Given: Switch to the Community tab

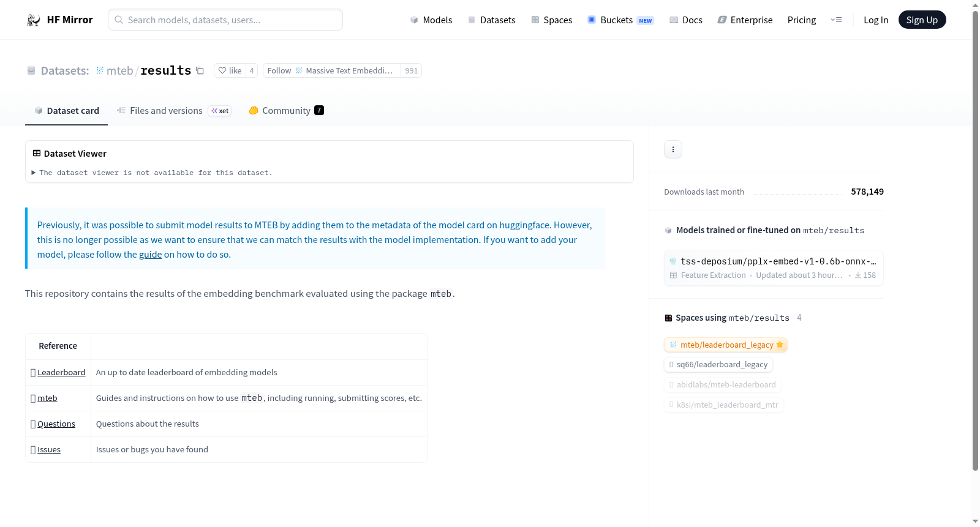Looking at the screenshot, I should [x=286, y=110].
